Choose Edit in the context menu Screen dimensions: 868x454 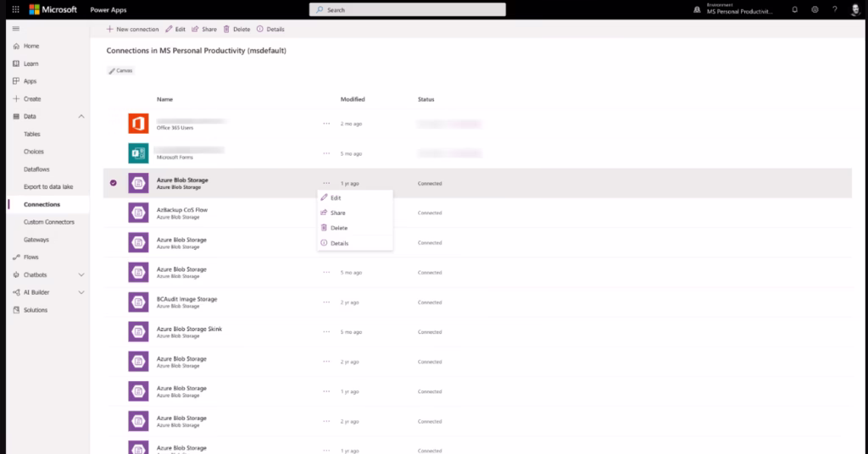[355, 197]
